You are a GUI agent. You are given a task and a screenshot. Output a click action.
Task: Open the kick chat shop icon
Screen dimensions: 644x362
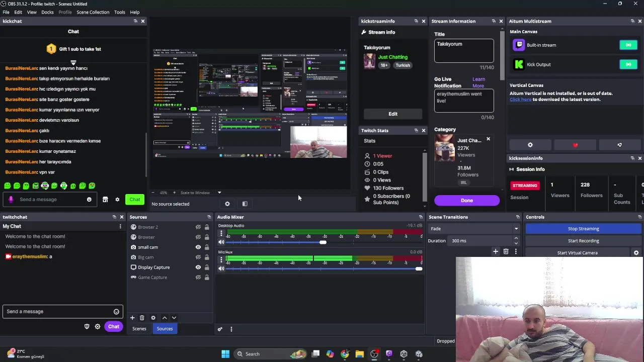coord(105,200)
